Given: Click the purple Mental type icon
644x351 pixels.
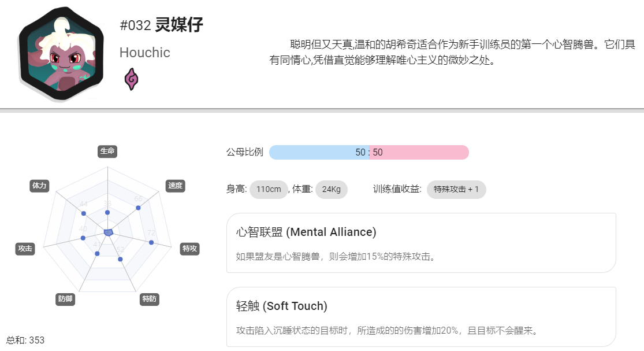Looking at the screenshot, I should pyautogui.click(x=132, y=79).
